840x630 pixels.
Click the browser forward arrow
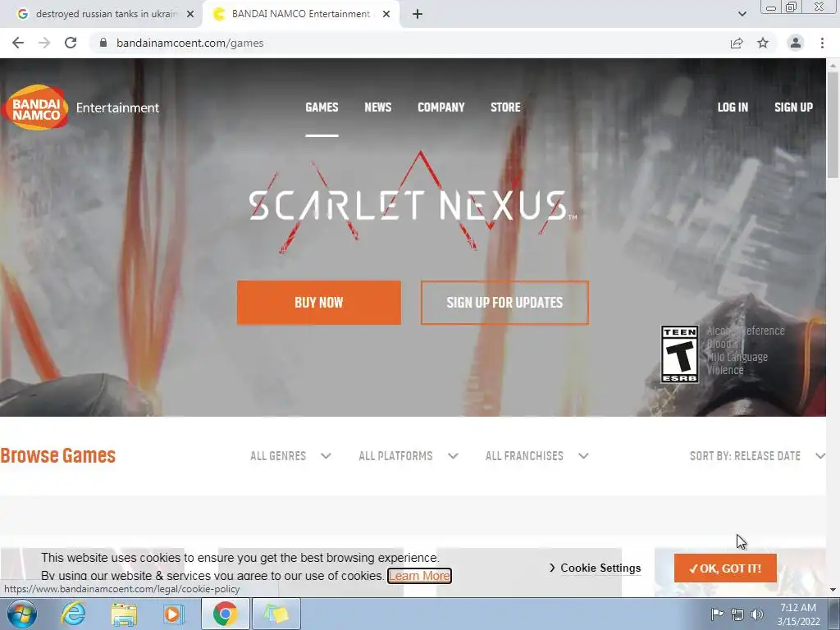pos(44,43)
